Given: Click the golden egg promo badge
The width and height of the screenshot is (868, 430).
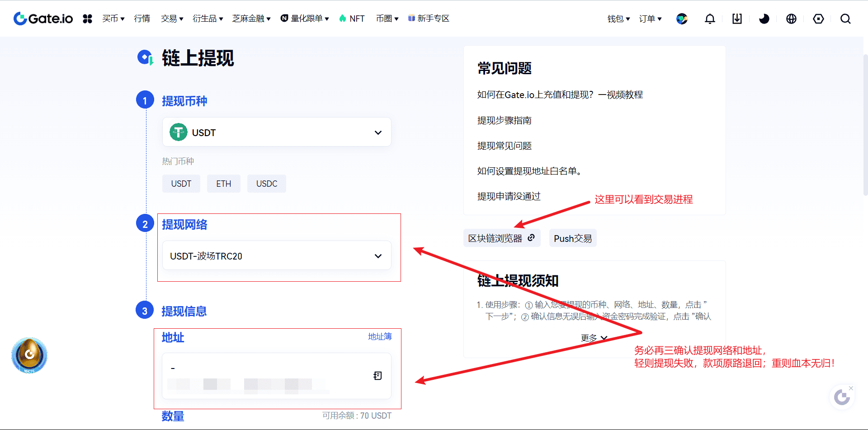Looking at the screenshot, I should (29, 355).
